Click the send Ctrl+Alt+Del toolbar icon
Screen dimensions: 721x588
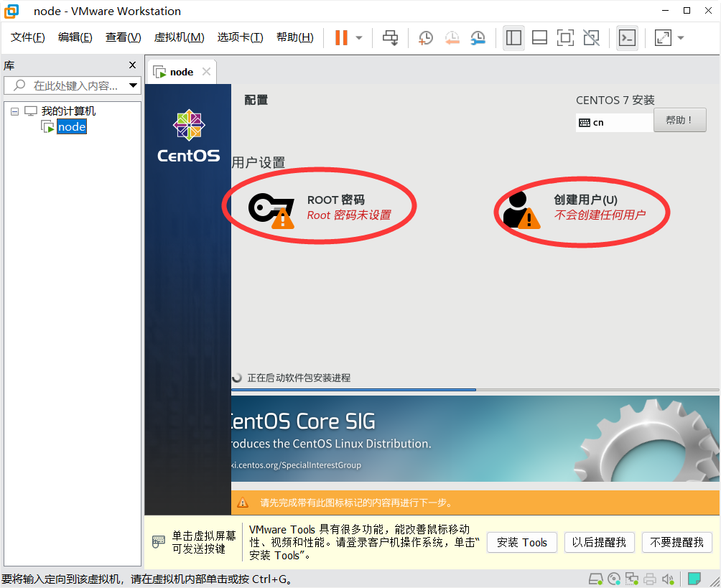point(390,38)
